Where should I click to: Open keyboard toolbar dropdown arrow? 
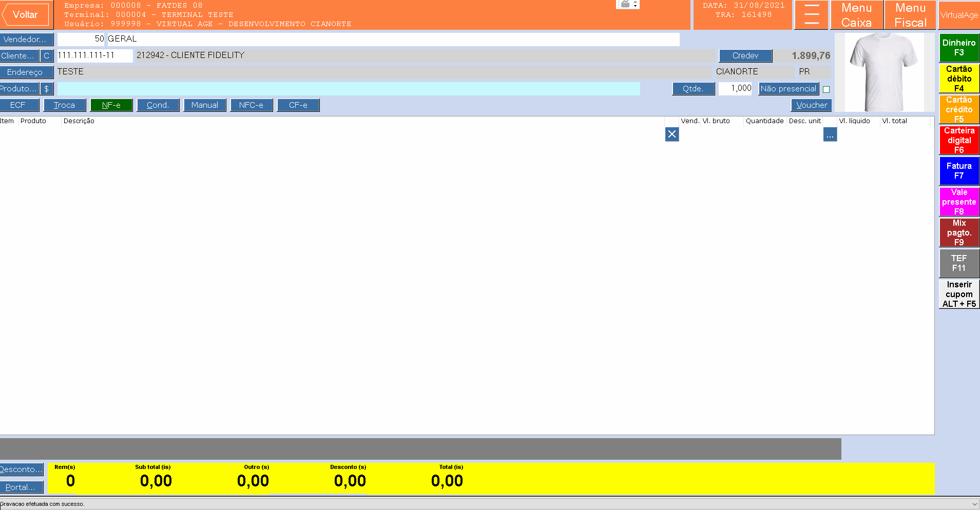pyautogui.click(x=636, y=5)
